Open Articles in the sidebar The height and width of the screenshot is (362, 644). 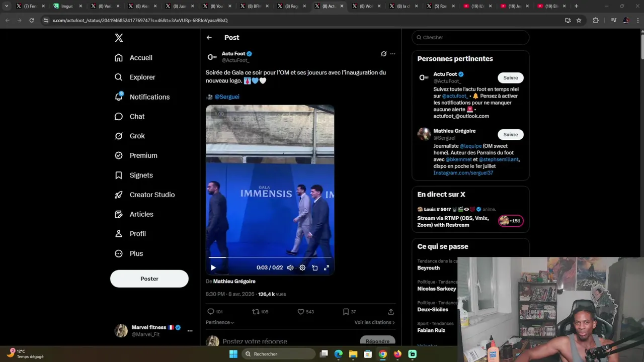pos(134,215)
